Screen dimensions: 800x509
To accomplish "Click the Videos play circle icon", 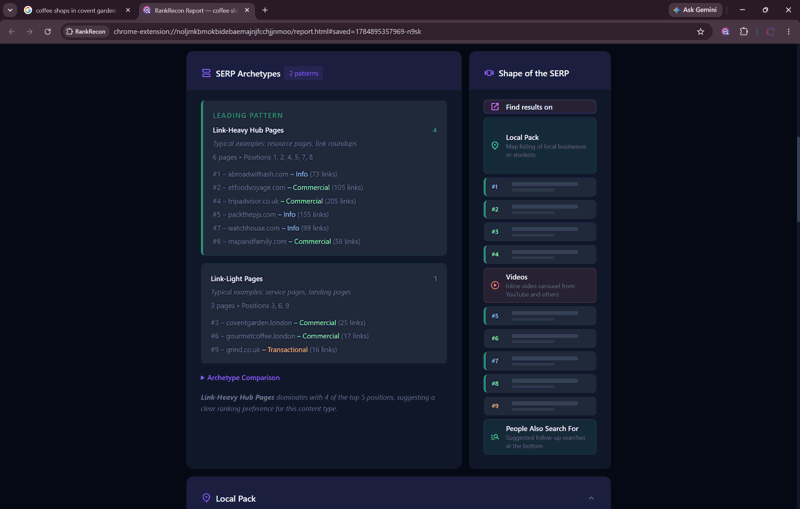I will tap(494, 286).
